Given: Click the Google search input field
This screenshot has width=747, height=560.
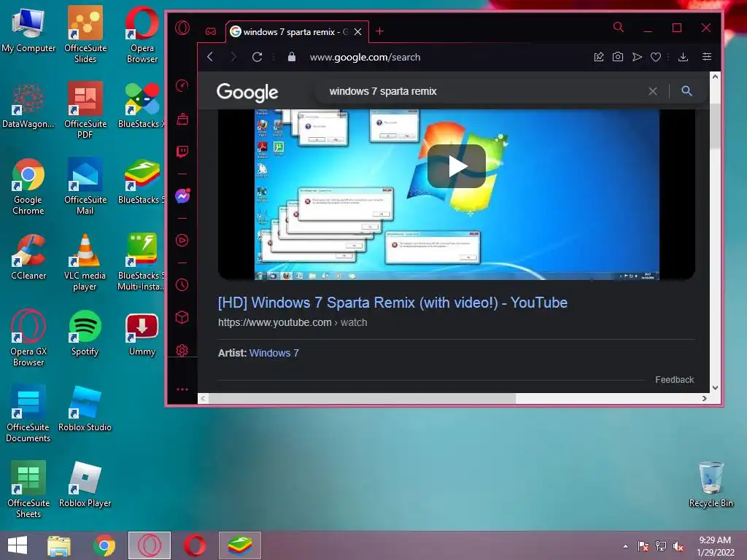Looking at the screenshot, I should tap(481, 91).
